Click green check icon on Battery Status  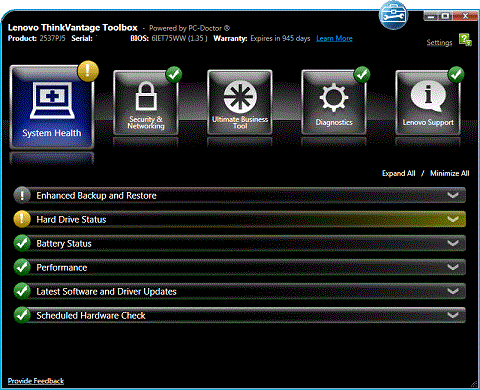22,243
